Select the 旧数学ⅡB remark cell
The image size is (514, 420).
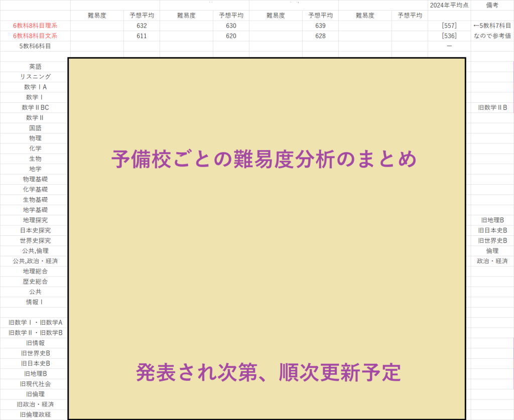493,107
